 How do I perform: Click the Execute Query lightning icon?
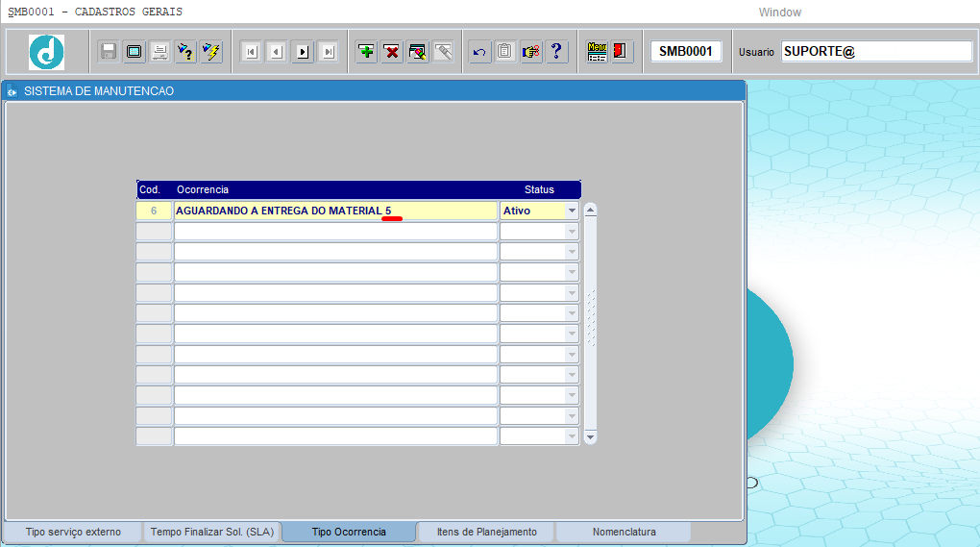coord(211,51)
